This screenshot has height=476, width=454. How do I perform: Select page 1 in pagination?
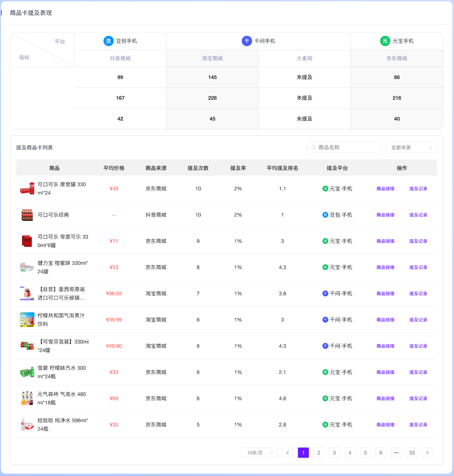coord(303,452)
